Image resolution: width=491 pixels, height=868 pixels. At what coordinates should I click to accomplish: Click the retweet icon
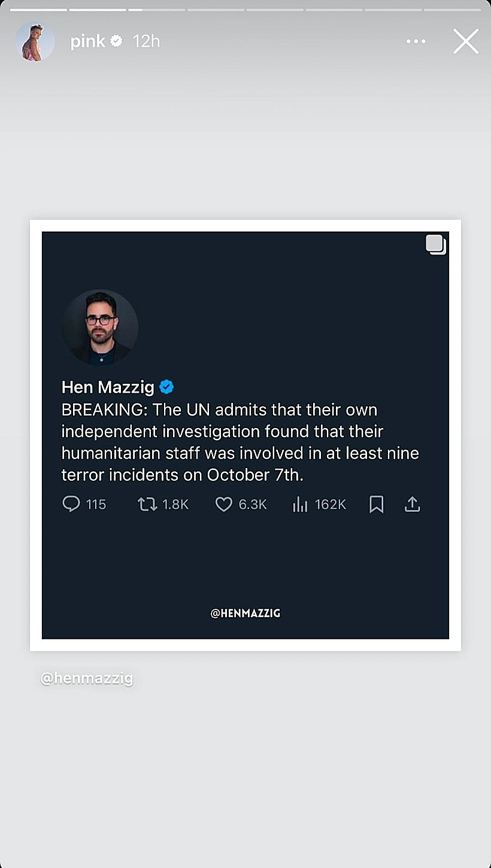pyautogui.click(x=147, y=504)
